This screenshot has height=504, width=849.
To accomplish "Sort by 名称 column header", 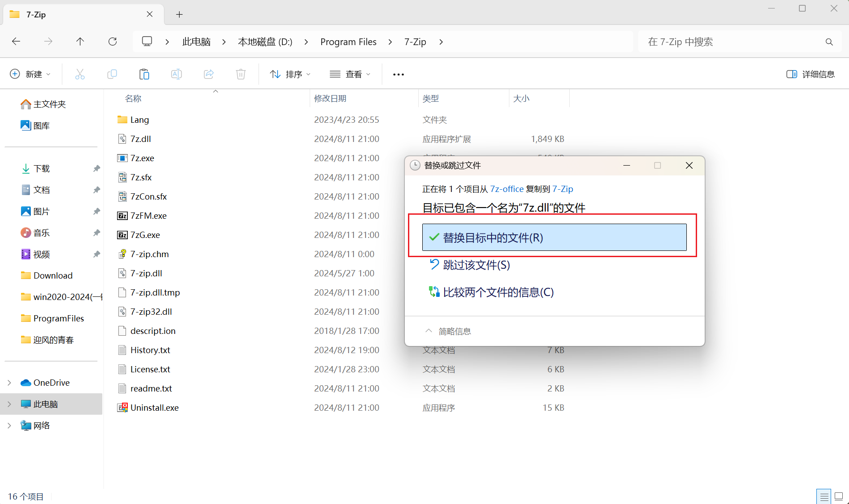I will pos(133,98).
